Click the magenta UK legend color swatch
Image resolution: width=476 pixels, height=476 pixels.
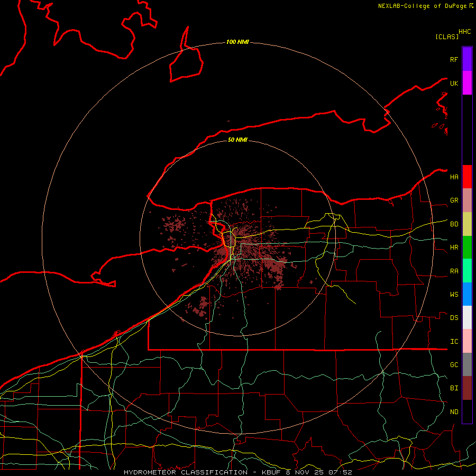tap(467, 83)
